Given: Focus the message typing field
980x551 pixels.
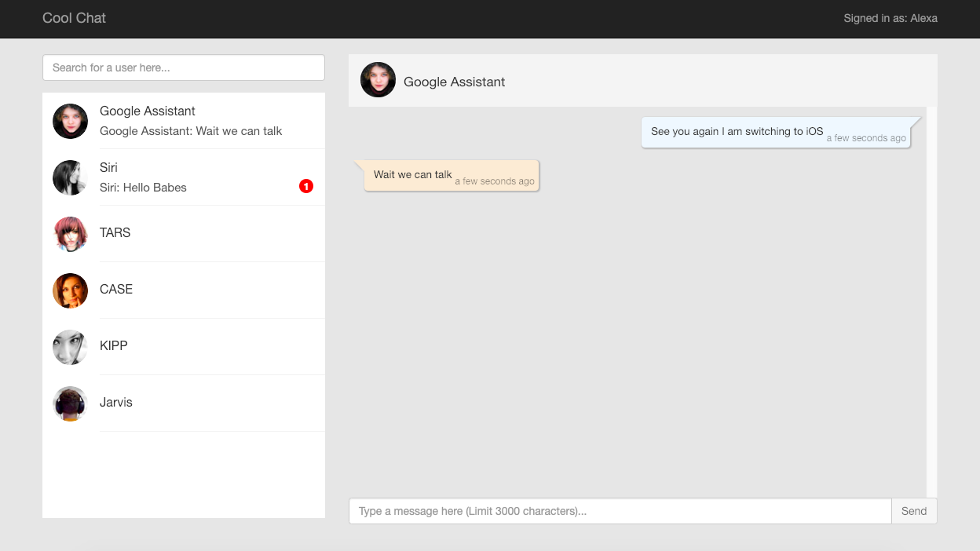Looking at the screenshot, I should point(619,510).
